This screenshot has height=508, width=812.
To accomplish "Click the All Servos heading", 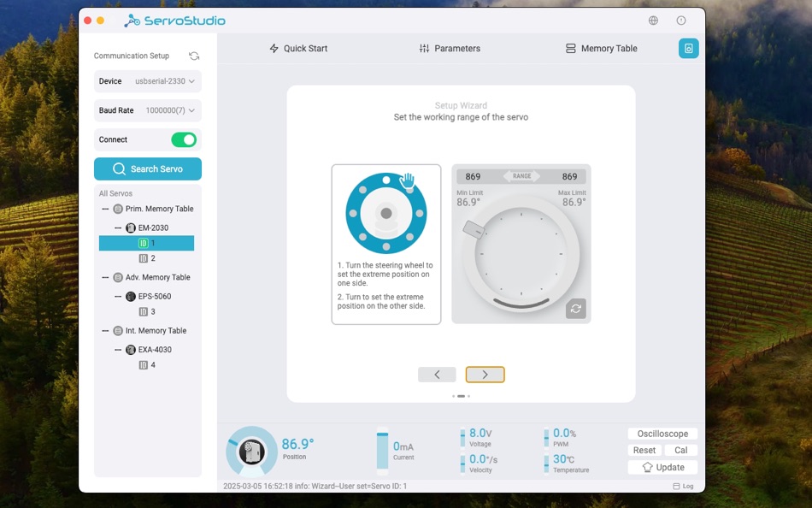I will (x=115, y=193).
